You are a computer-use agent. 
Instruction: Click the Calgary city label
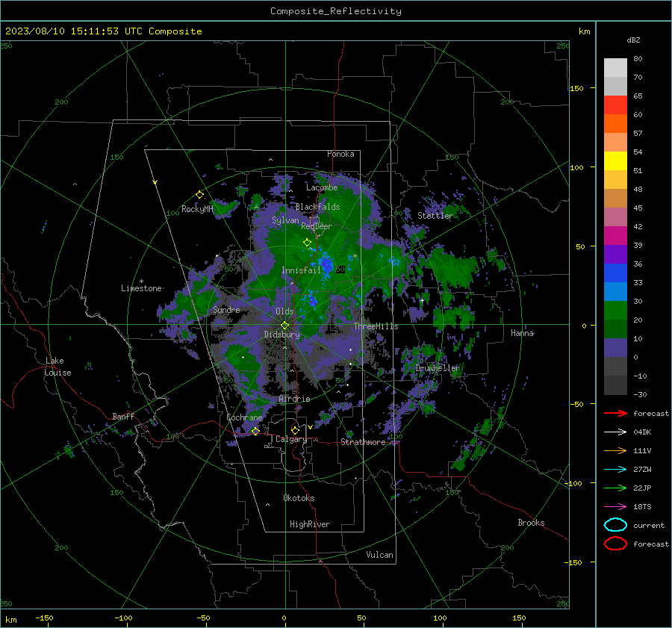(x=291, y=439)
